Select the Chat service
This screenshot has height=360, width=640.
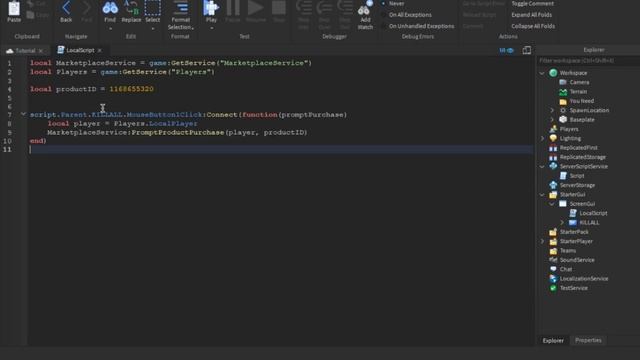(565, 269)
